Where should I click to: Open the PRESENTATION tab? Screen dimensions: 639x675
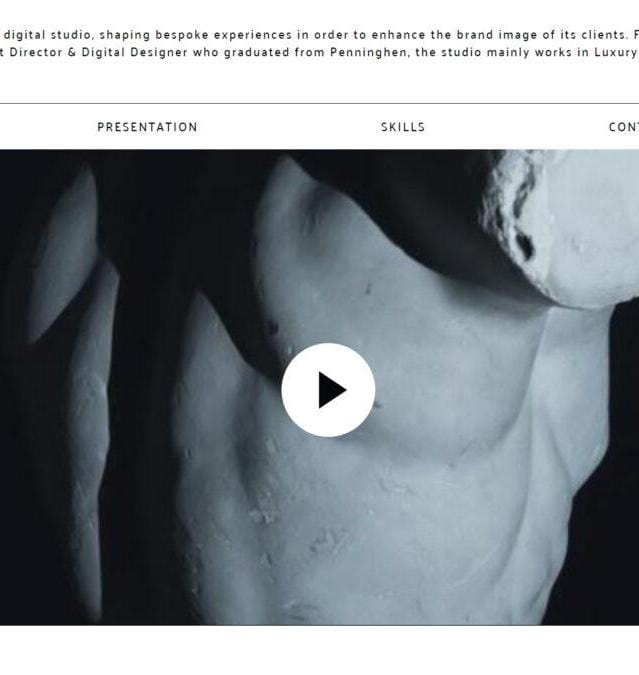(x=147, y=127)
